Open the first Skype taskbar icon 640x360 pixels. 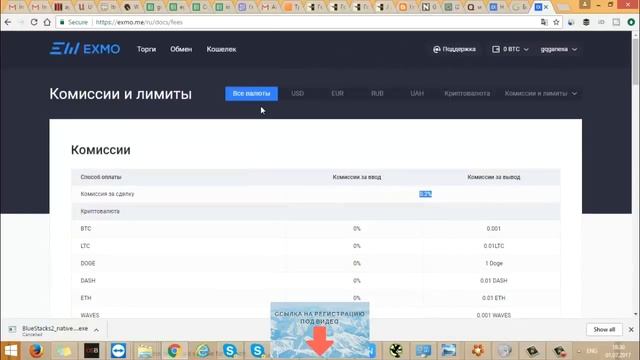point(230,351)
